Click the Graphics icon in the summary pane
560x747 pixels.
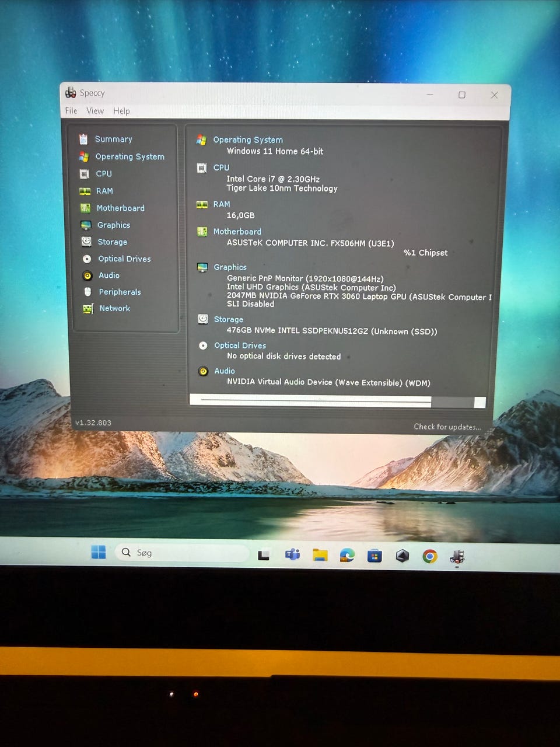coord(202,267)
